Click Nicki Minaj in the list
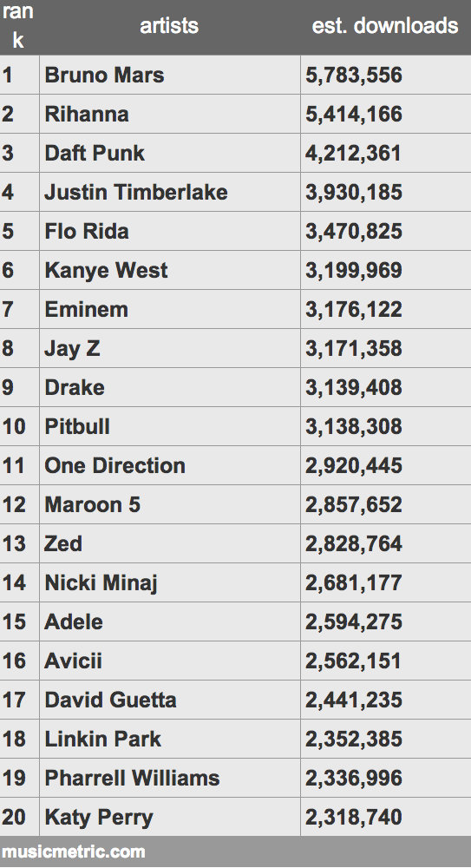Image resolution: width=471 pixels, height=868 pixels. [101, 583]
